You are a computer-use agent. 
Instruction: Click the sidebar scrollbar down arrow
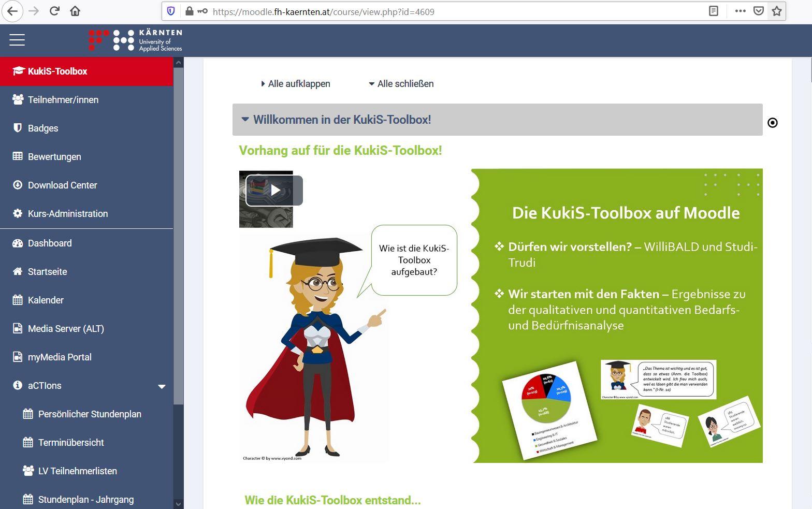click(179, 503)
